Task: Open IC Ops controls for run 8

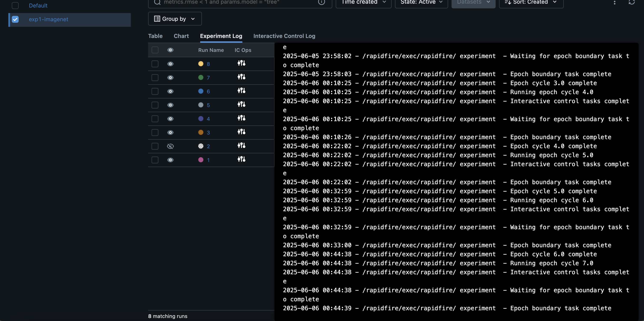Action: pos(241,63)
